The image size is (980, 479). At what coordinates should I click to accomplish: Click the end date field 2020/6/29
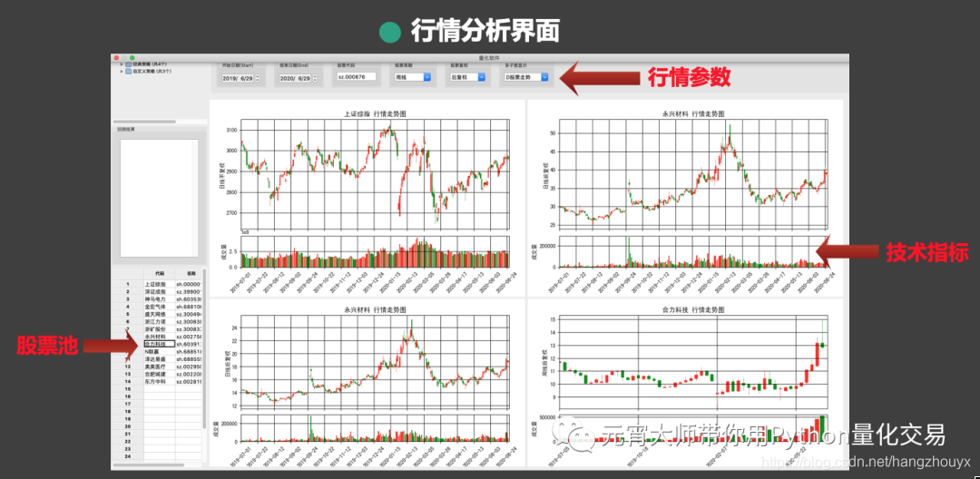[x=294, y=77]
